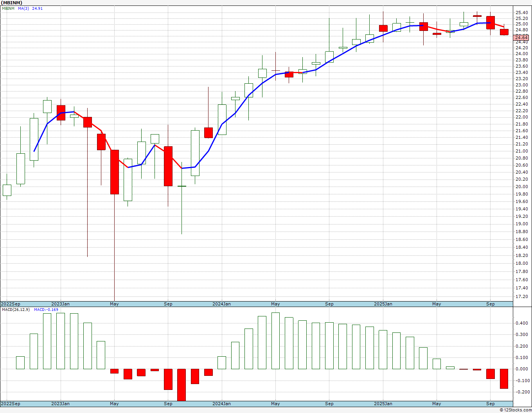Click the 24.91 moving average value
Image resolution: width=532 pixels, height=413 pixels.
37,8
